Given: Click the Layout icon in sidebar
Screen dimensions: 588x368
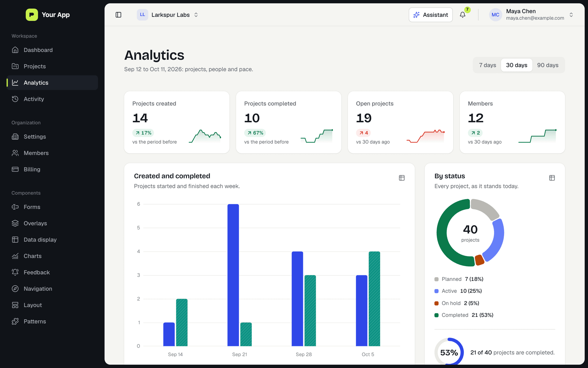Looking at the screenshot, I should click(15, 305).
